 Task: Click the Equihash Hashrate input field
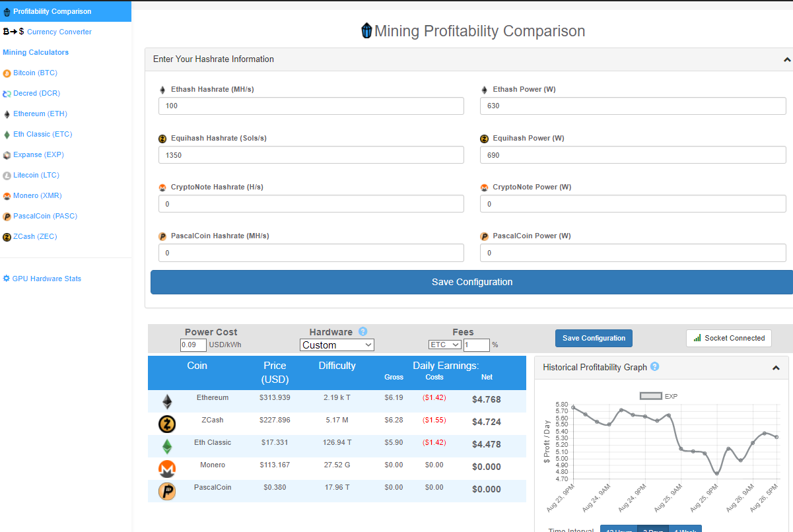(311, 154)
